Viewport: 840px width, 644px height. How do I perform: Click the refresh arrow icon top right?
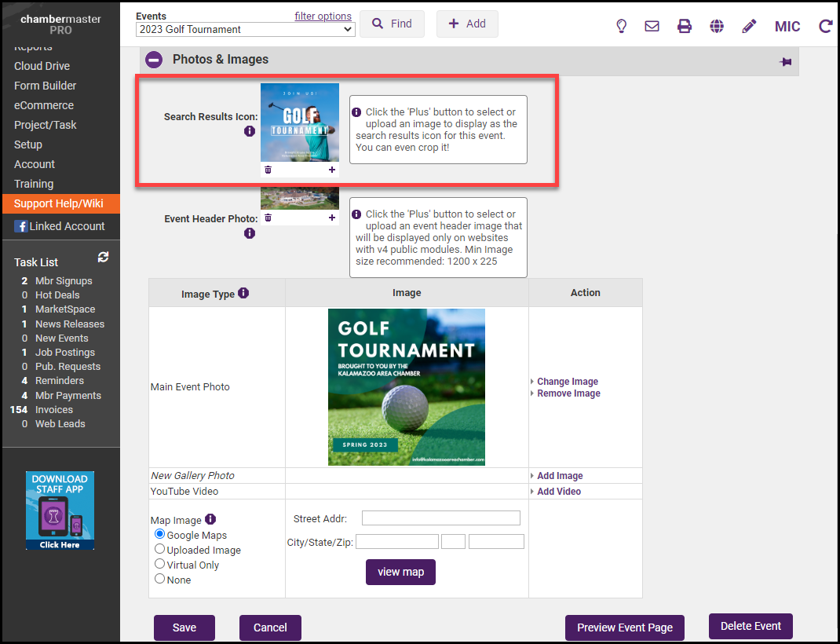pos(825,26)
